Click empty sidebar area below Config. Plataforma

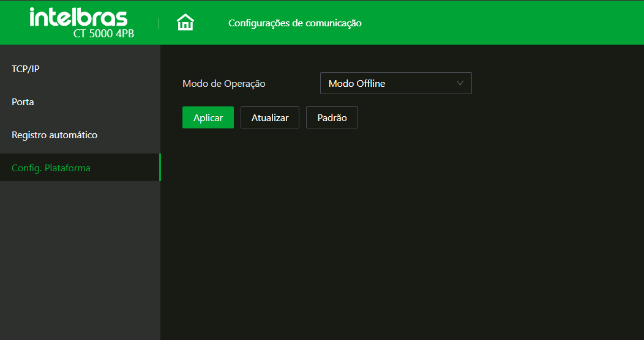(x=80, y=257)
